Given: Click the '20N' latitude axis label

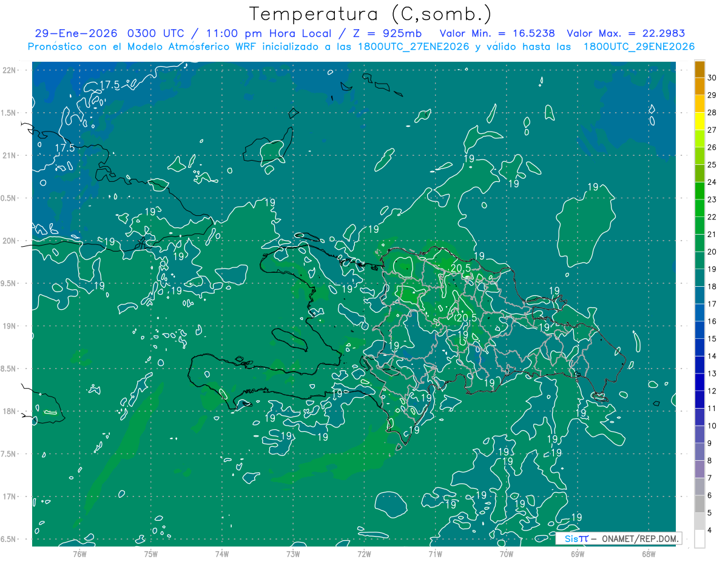Looking at the screenshot, I should (9, 241).
